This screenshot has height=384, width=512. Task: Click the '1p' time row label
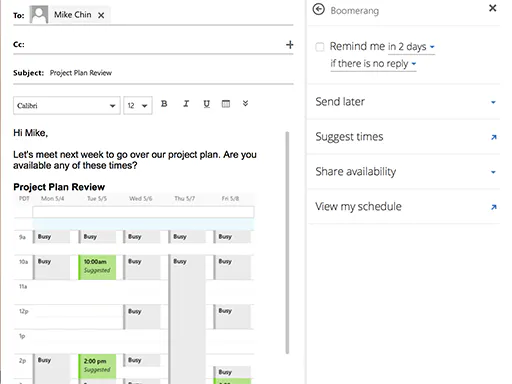22,336
